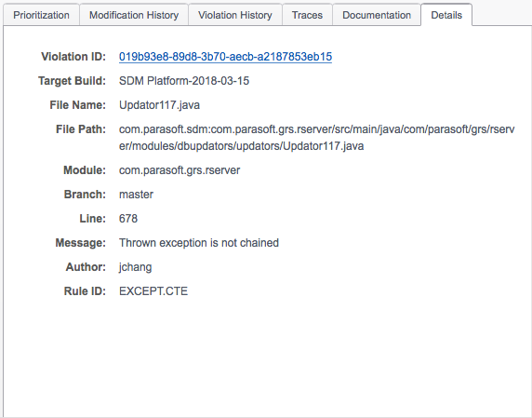Click the message Thrown exception is not chained

point(199,243)
